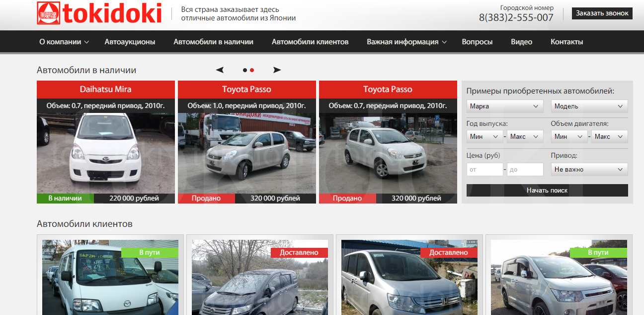Open the Daihatsu Mira card title

pos(106,90)
